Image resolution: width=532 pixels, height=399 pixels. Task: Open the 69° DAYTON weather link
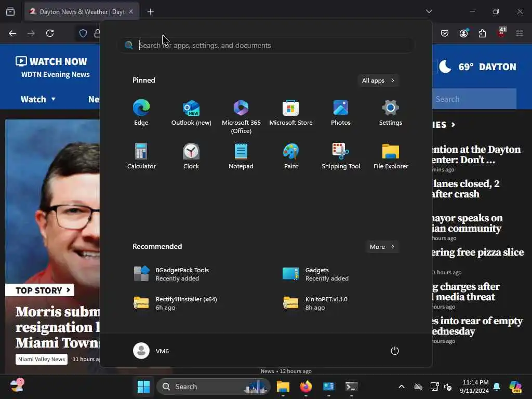coord(478,67)
